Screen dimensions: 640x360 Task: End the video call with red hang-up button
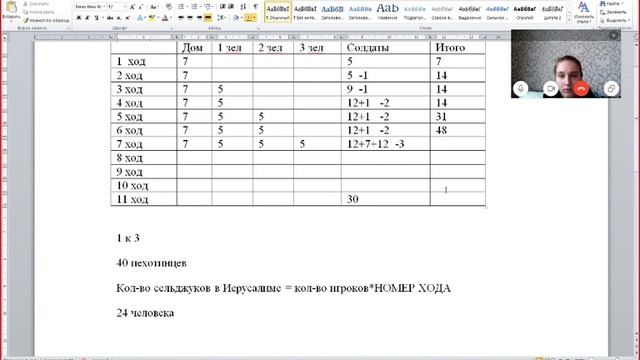pyautogui.click(x=581, y=89)
